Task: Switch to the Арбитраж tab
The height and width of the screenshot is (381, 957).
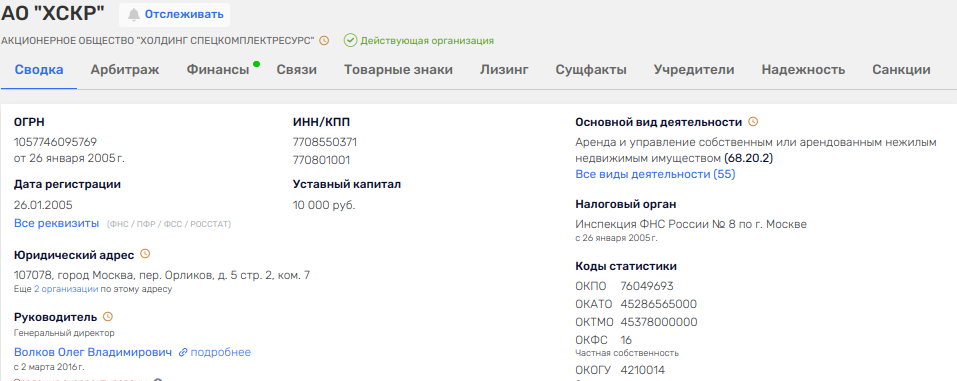Action: pyautogui.click(x=125, y=70)
